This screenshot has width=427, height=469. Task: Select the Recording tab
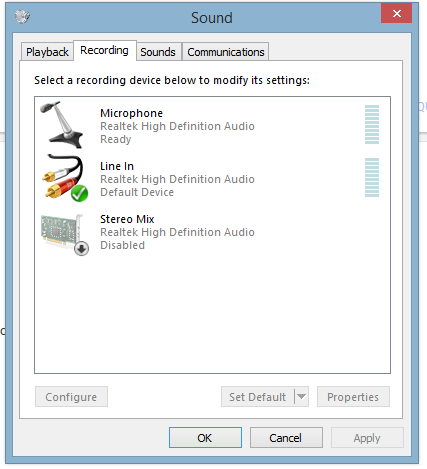click(104, 50)
